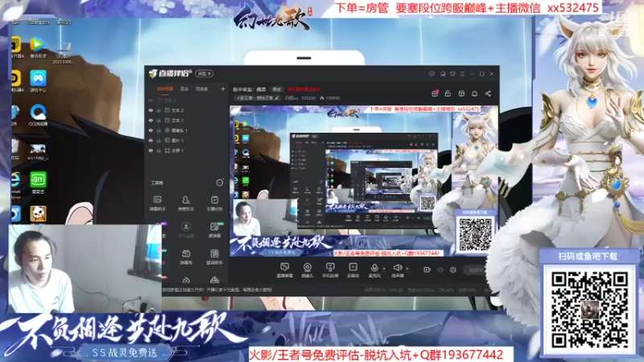644x362 pixels.
Task: Click the window icon left of the T-shirt
Action: click(443, 74)
